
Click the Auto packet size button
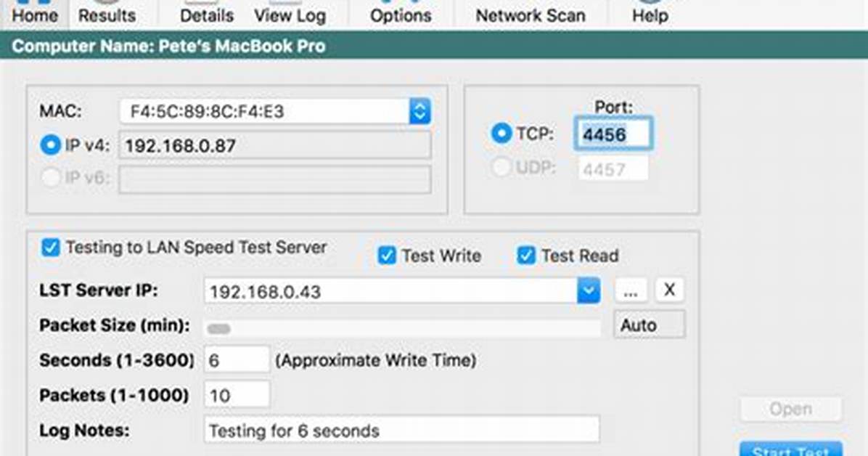(x=650, y=325)
